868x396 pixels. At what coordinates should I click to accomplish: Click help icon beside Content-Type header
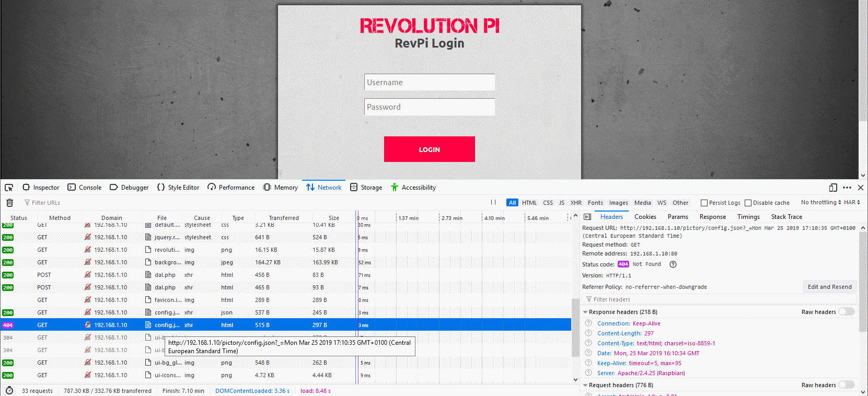[588, 343]
